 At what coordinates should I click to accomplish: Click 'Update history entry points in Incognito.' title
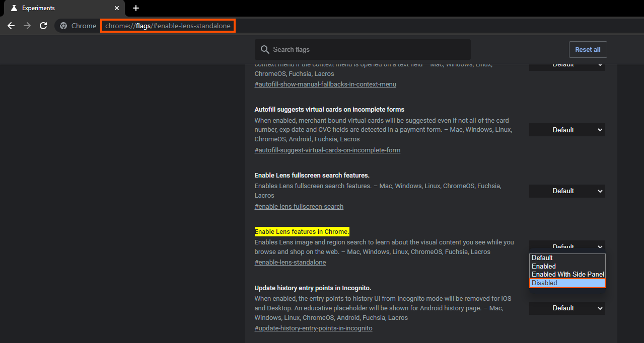point(313,288)
